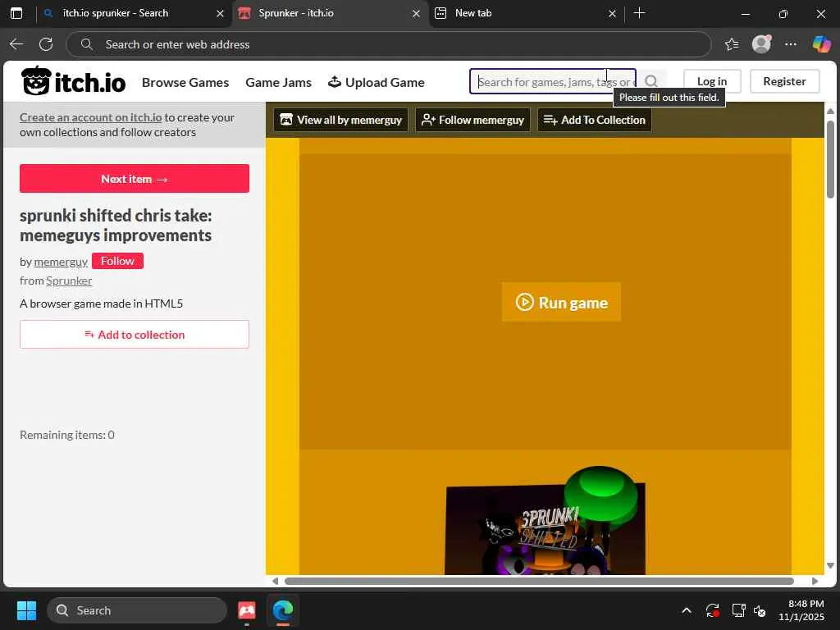Screen dimensions: 840x630
Task: Click the Log in button
Action: 712,81
